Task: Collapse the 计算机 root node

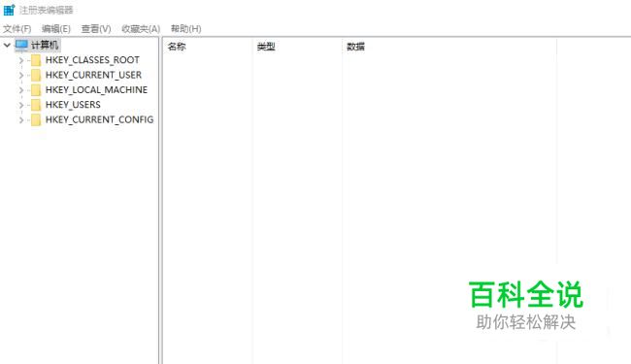Action: 7,45
